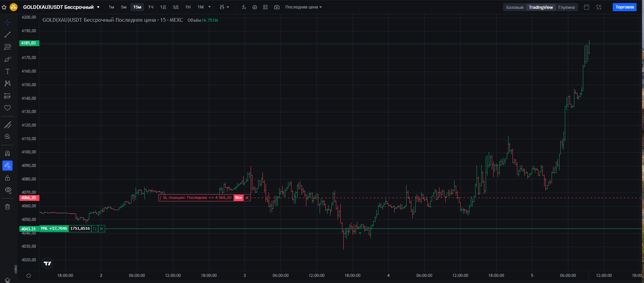The width and height of the screenshot is (644, 283).
Task: Open chart type (bars) selector
Action: click(224, 7)
